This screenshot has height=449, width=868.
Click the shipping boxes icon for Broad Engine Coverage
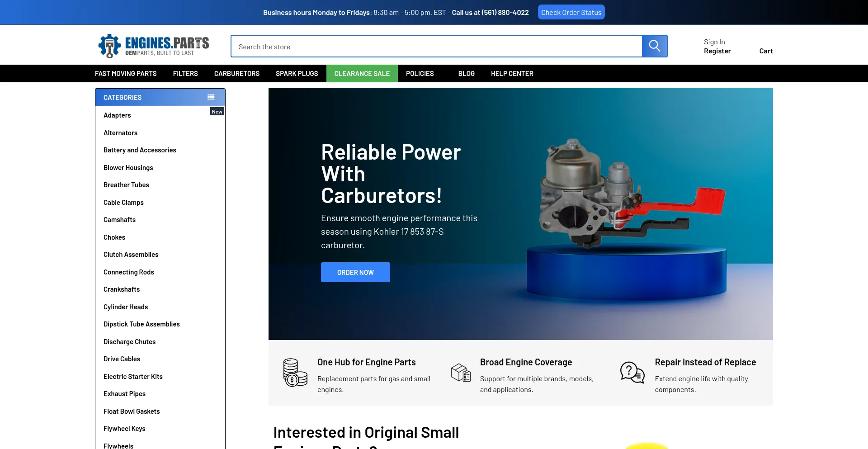click(461, 373)
